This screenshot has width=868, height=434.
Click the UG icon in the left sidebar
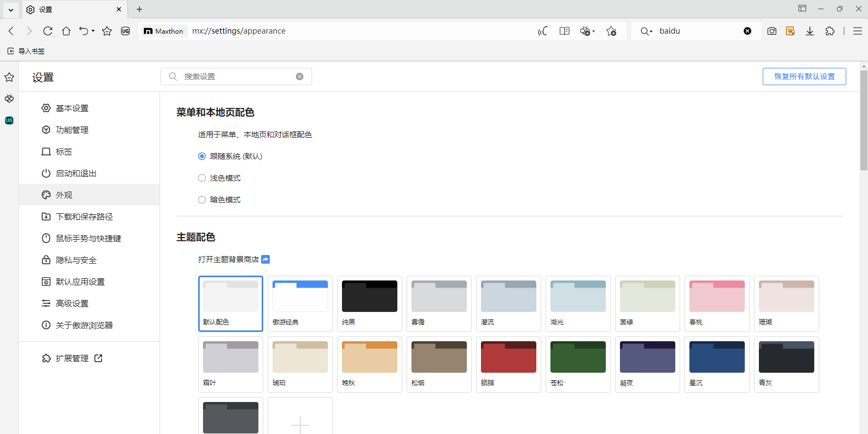[x=9, y=120]
